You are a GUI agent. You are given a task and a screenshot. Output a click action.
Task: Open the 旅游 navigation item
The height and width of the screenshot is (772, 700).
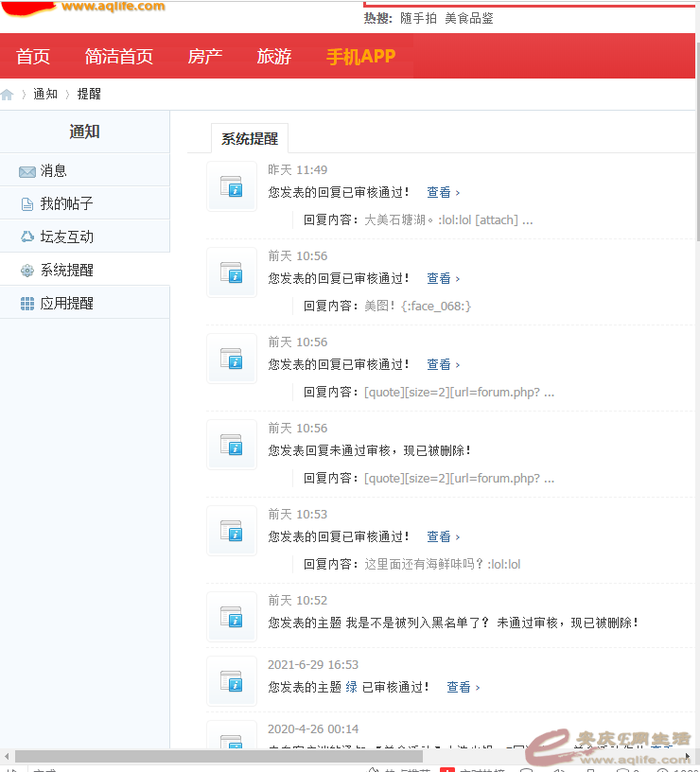pyautogui.click(x=274, y=57)
